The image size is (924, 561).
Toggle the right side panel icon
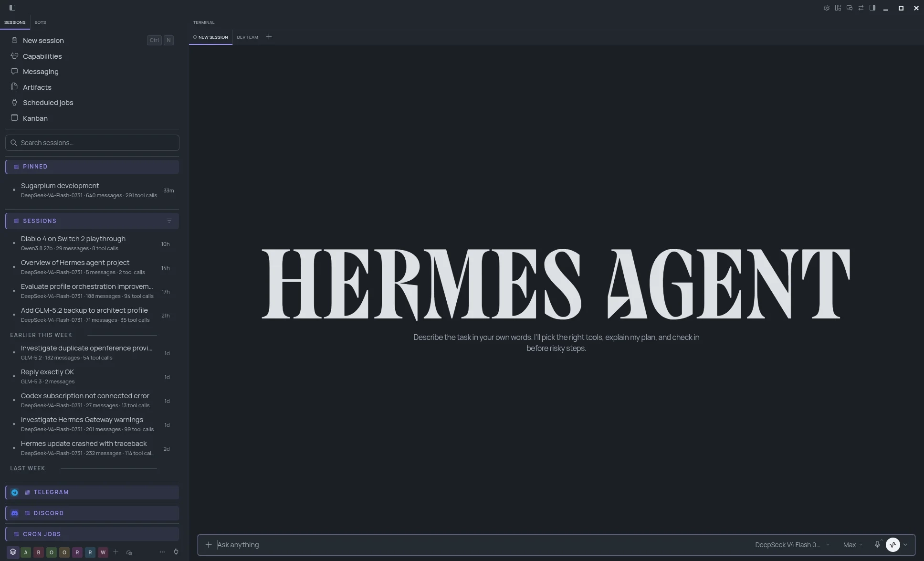872,8
